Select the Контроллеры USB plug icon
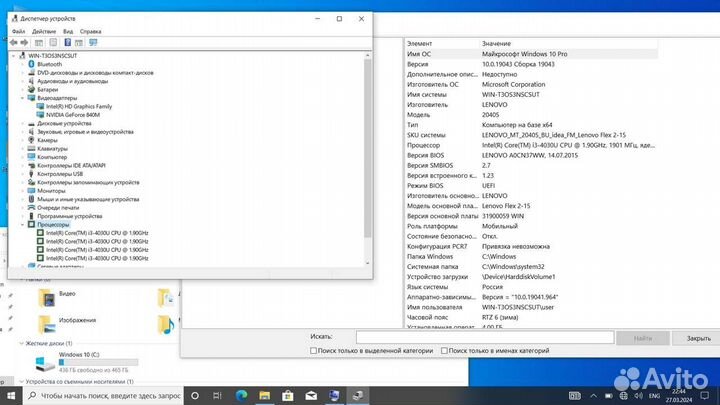 pyautogui.click(x=31, y=174)
